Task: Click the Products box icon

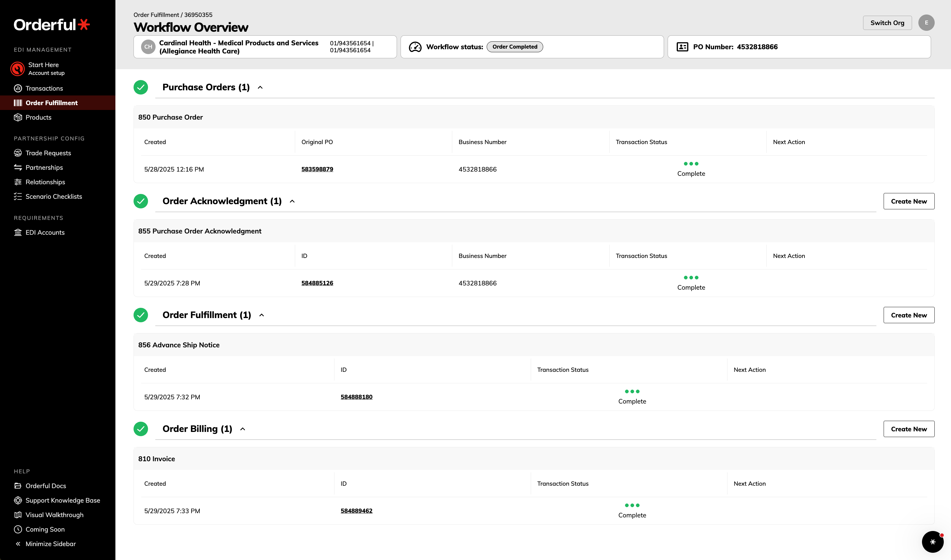Action: click(18, 117)
